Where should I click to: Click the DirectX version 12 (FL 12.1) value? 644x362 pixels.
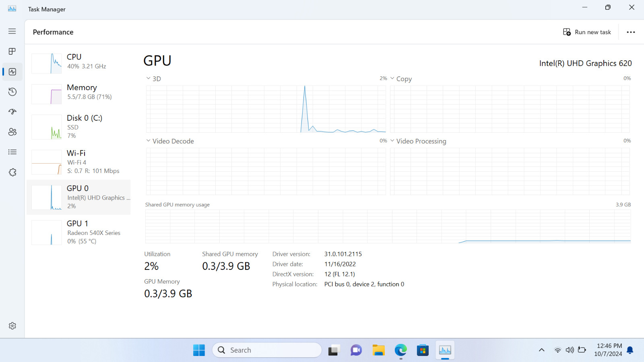click(340, 274)
